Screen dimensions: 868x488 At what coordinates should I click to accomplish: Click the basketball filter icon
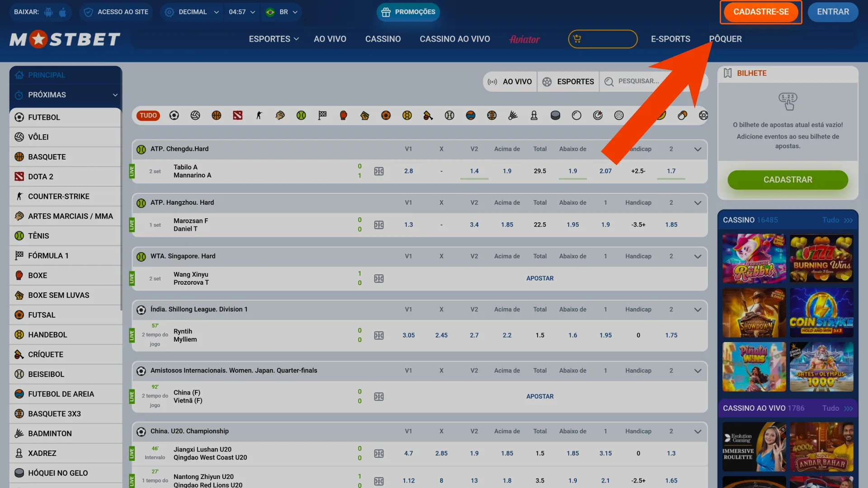[217, 116]
